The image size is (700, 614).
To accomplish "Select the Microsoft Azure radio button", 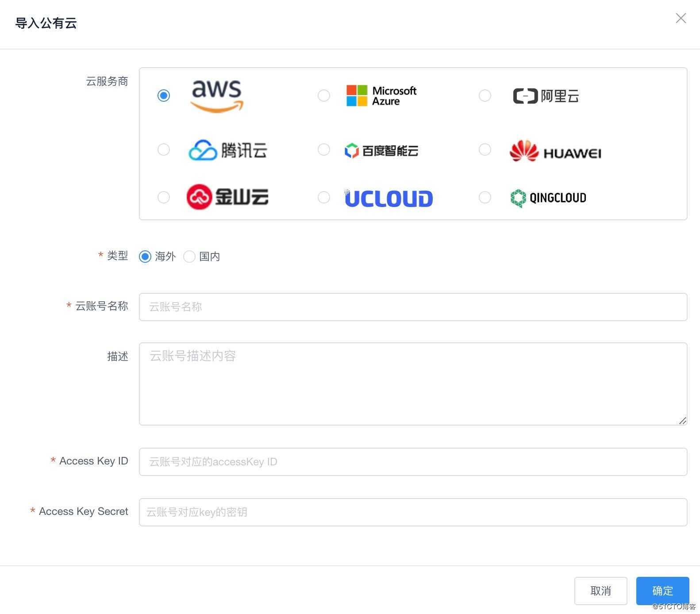I will click(x=324, y=96).
